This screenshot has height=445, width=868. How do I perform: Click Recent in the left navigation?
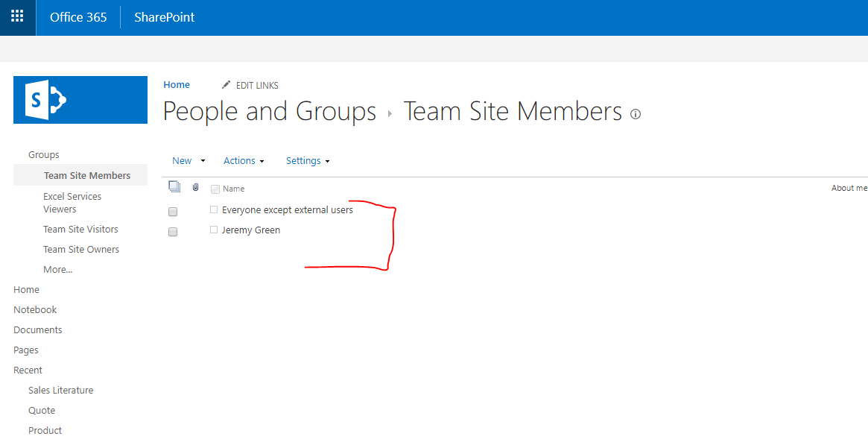[28, 370]
